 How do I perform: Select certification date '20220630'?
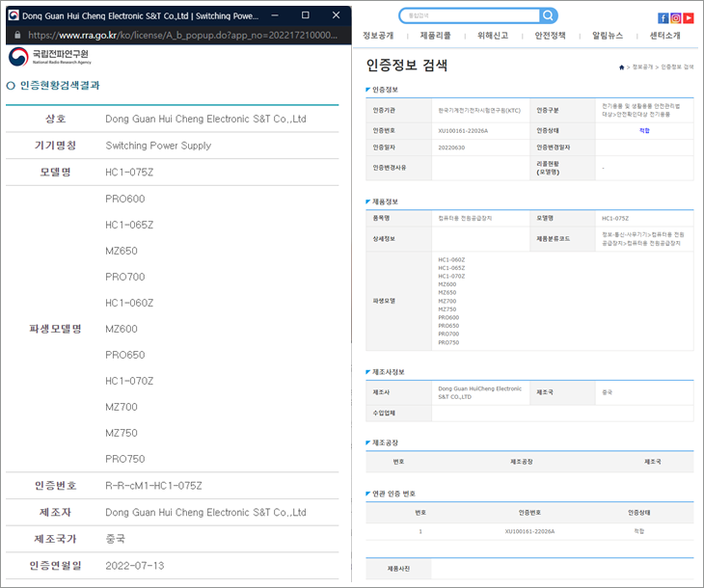point(451,147)
